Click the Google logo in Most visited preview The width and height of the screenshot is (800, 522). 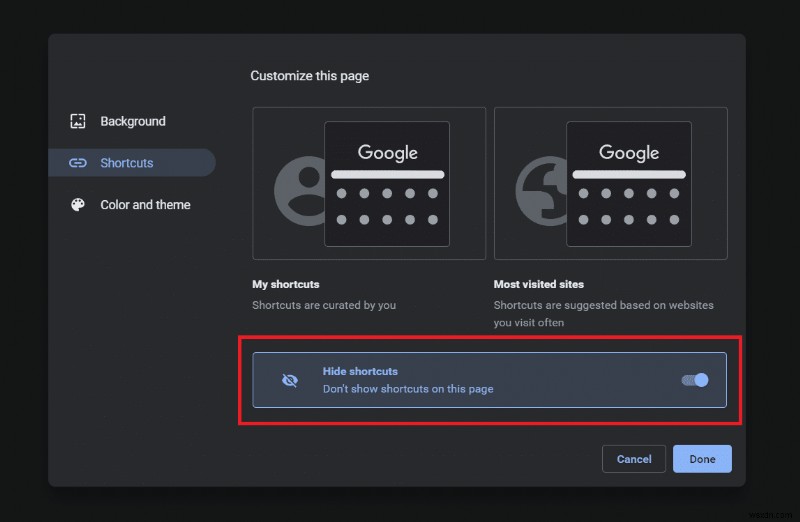[629, 152]
